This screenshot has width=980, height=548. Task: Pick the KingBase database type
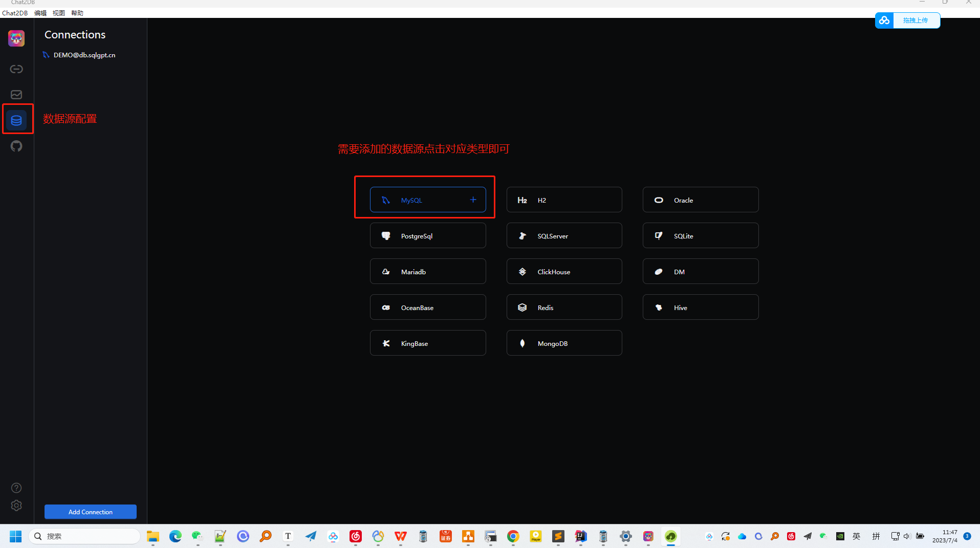[x=428, y=343]
